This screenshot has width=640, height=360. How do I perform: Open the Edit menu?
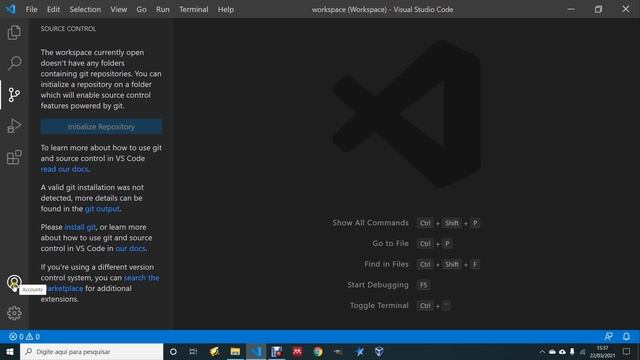pos(53,9)
